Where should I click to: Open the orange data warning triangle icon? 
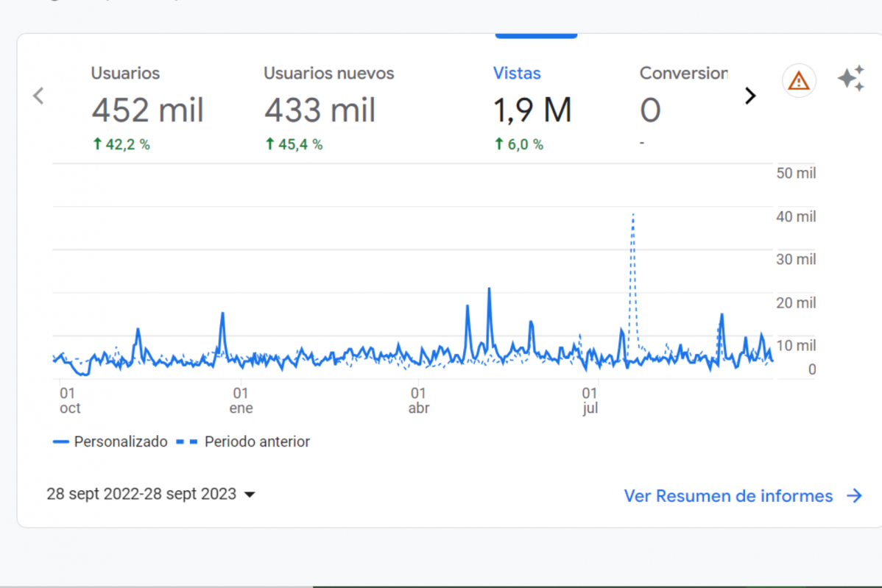point(798,81)
